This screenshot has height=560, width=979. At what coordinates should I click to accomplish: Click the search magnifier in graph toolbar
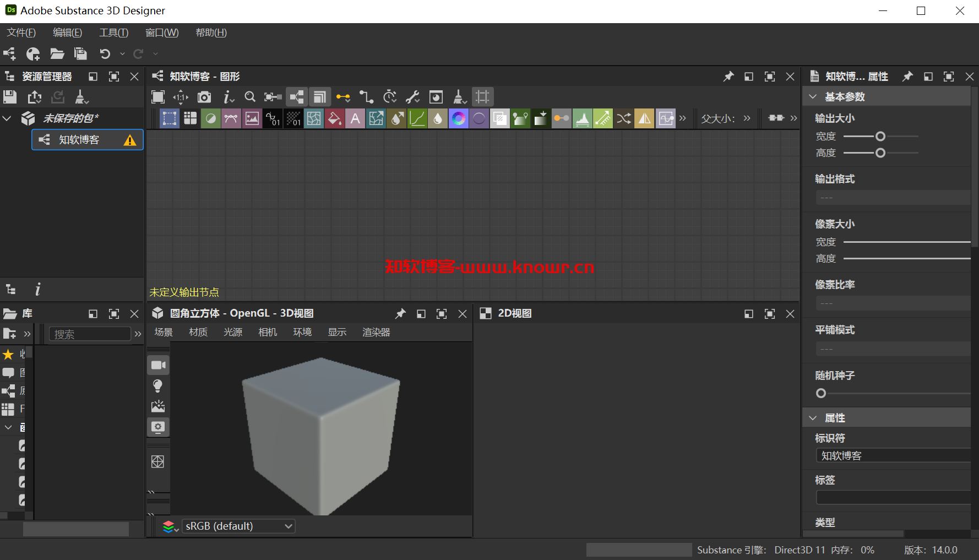coord(250,97)
